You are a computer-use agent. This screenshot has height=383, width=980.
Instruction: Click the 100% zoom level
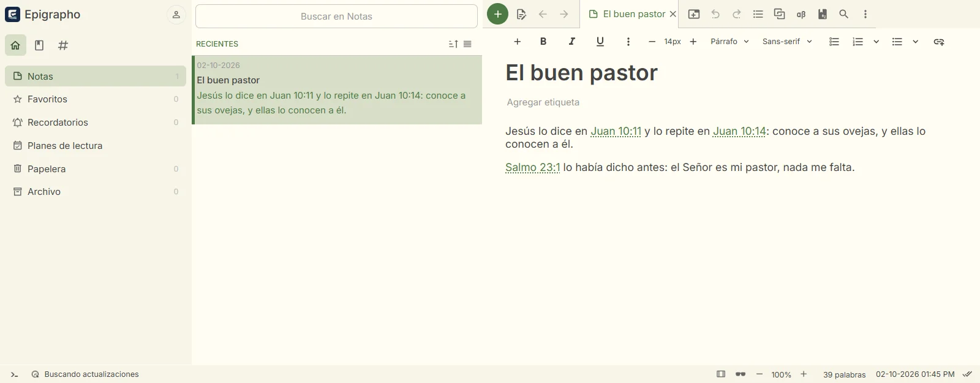[781, 374]
